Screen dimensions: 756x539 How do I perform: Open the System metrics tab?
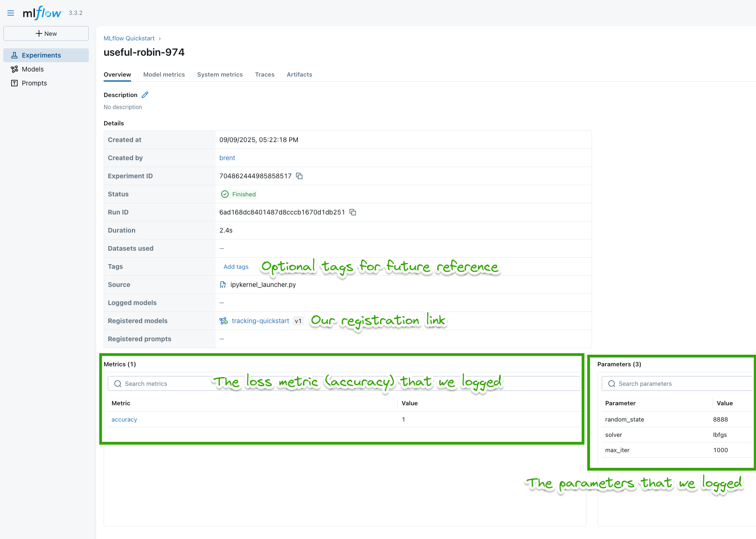tap(220, 74)
